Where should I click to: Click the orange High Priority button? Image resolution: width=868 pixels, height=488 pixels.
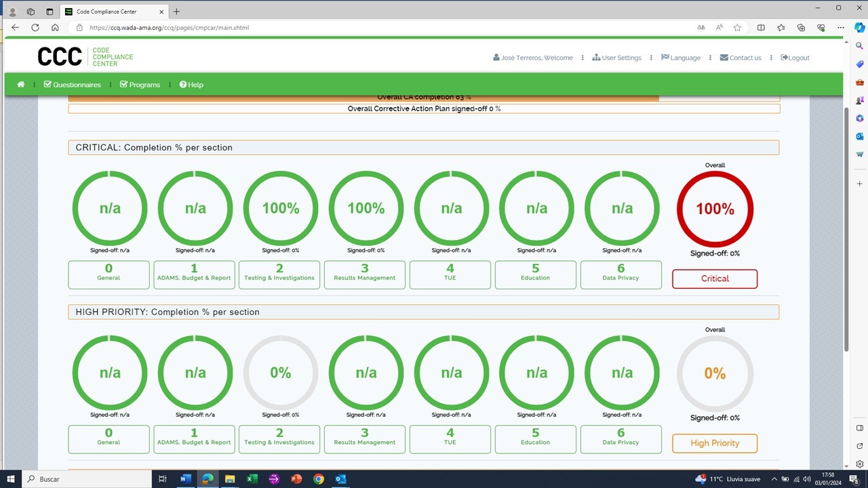pyautogui.click(x=715, y=443)
